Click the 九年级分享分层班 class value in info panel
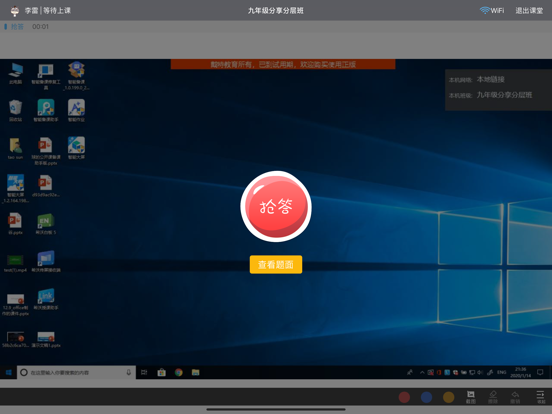 coord(504,95)
